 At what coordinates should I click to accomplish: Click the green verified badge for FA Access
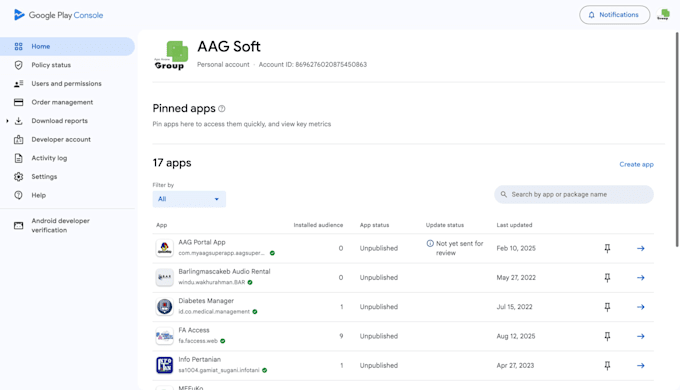tap(222, 341)
